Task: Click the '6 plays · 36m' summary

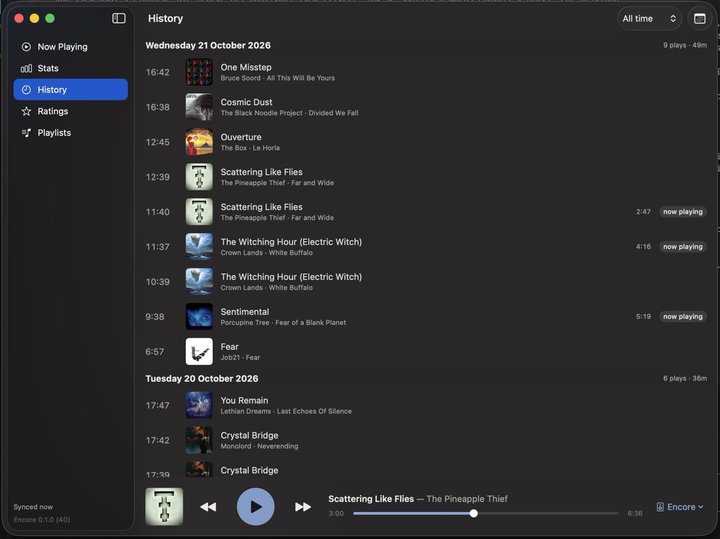Action: click(685, 378)
